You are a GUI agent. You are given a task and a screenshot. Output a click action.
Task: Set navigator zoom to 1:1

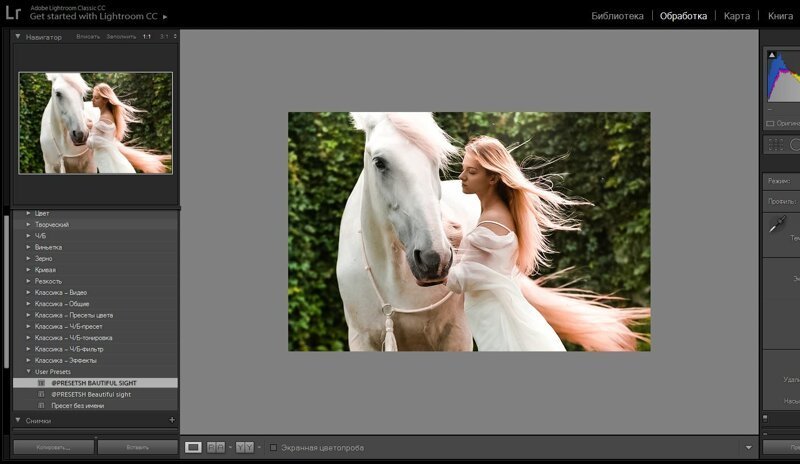click(x=147, y=37)
